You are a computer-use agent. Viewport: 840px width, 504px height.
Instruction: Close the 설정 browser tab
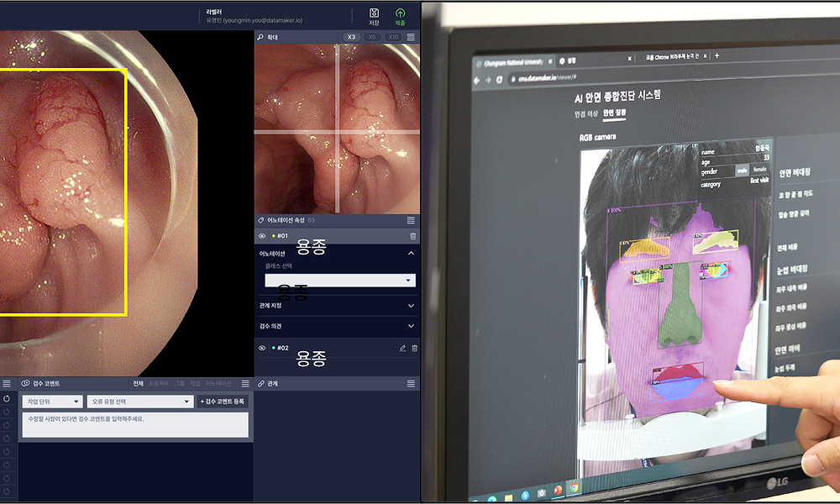click(629, 59)
